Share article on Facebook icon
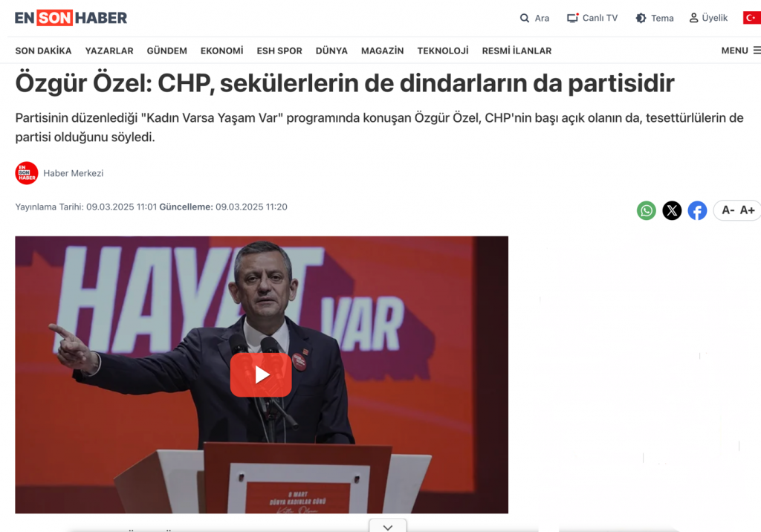 697,211
